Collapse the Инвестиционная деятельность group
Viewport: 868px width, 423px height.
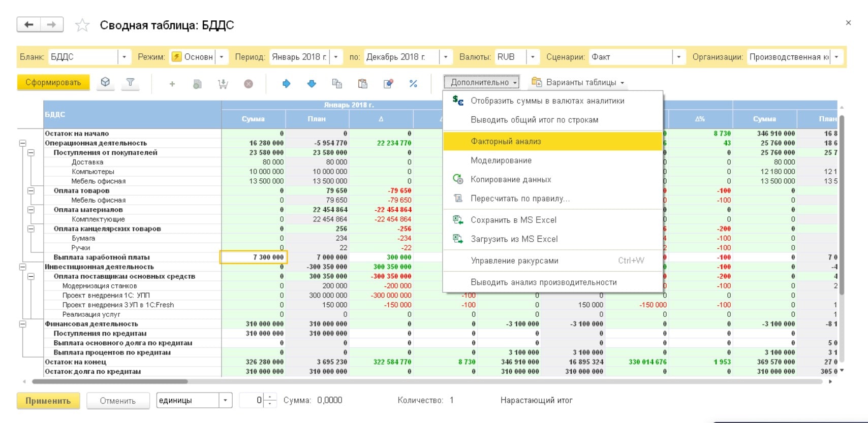pos(22,267)
